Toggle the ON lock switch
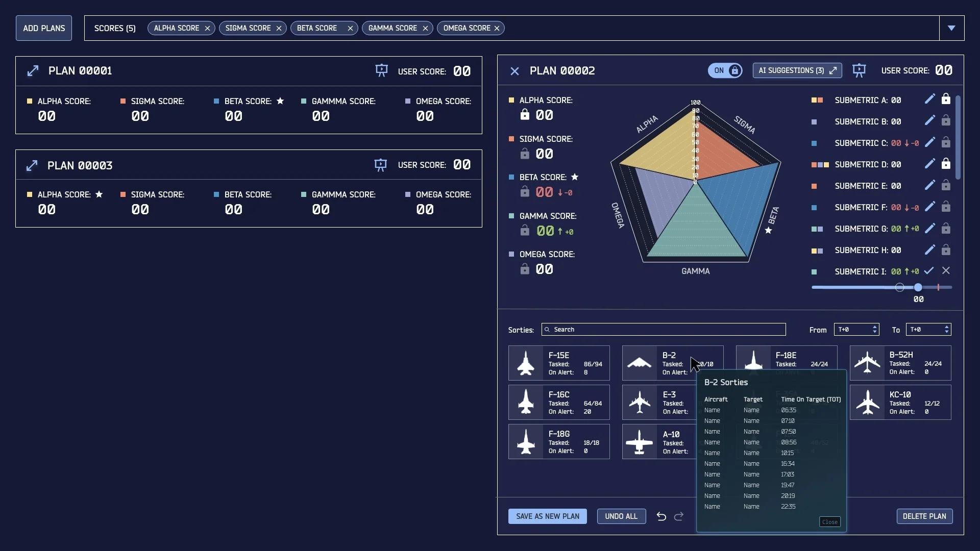The width and height of the screenshot is (980, 551). coord(725,70)
